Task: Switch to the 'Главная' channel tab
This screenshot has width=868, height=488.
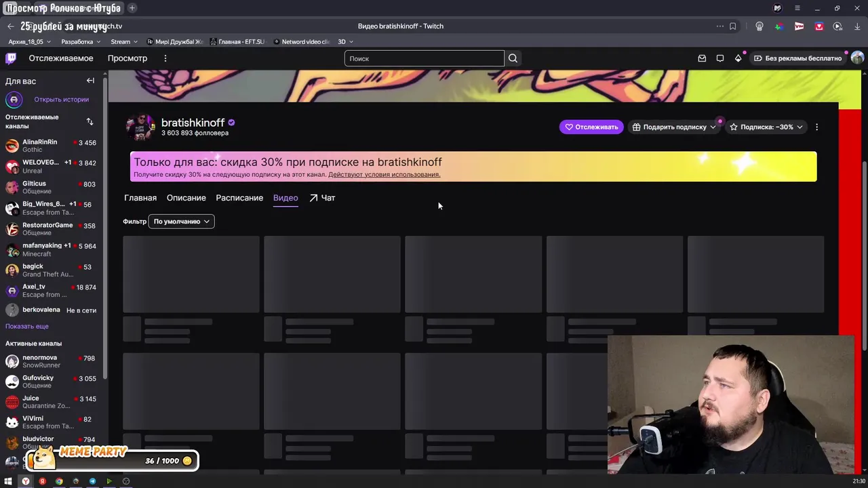Action: point(140,198)
